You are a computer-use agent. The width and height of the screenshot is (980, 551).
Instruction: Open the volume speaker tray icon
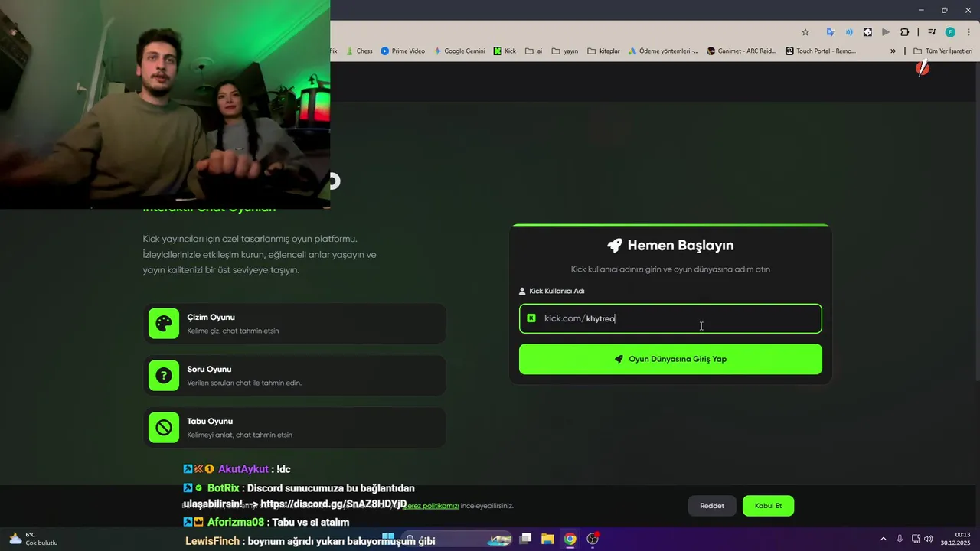point(928,539)
